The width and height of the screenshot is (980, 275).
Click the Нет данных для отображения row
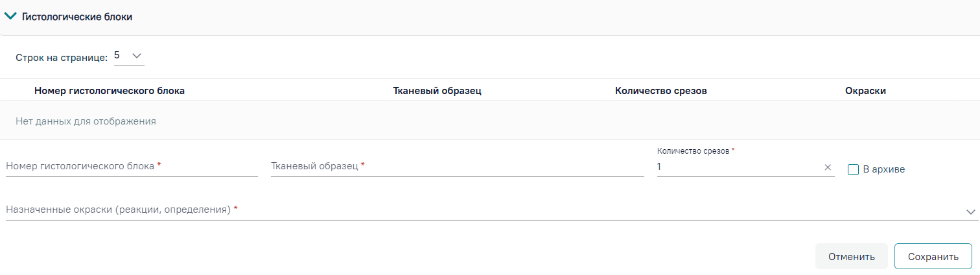coord(490,121)
